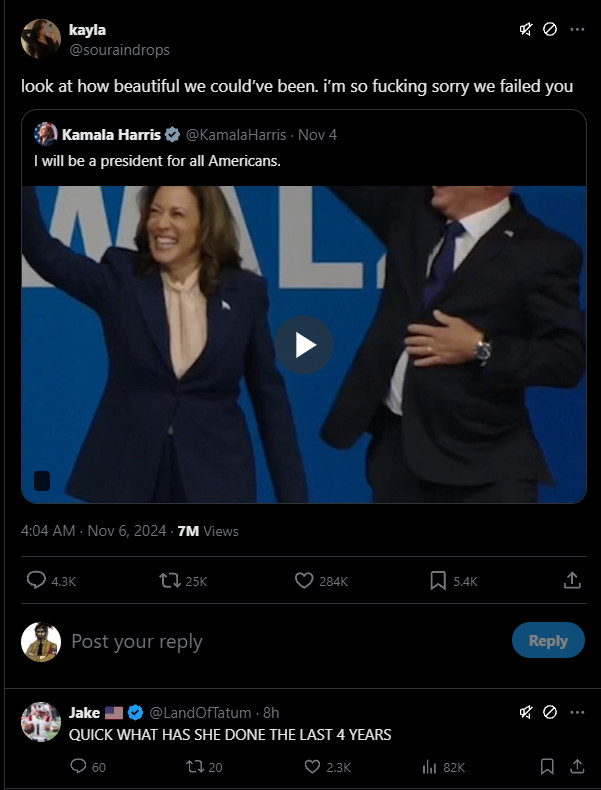The width and height of the screenshot is (601, 790).
Task: Mute Jake using the speaker icon
Action: (526, 713)
